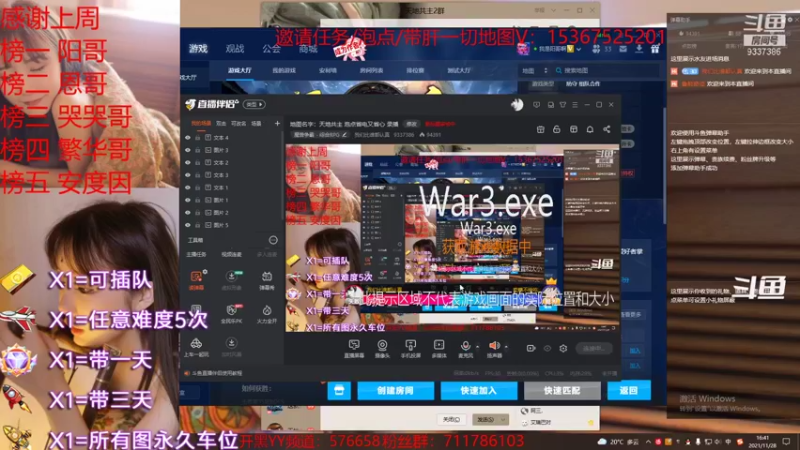This screenshot has height=450, width=800.
Task: Open the flame-shaped toolbox tool
Action: click(x=267, y=313)
